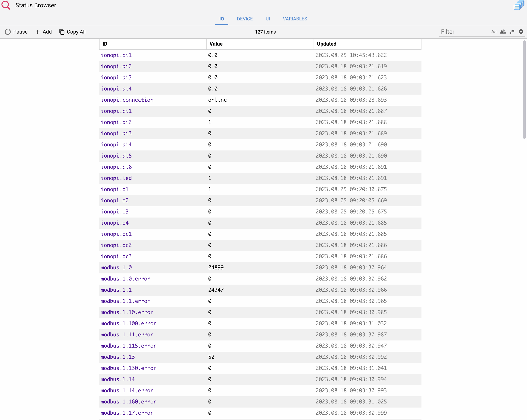Click timestamp 2023.08.25 10:45:43.622
The image size is (527, 420).
tap(351, 55)
